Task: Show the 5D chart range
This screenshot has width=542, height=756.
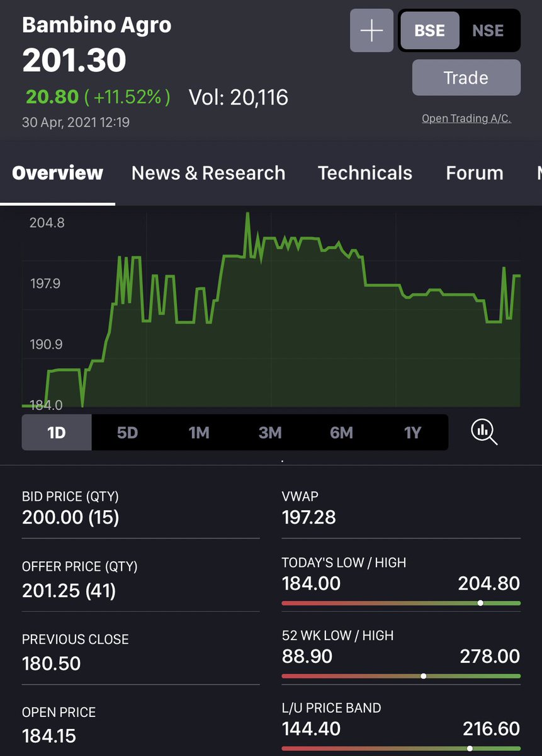Action: (127, 432)
